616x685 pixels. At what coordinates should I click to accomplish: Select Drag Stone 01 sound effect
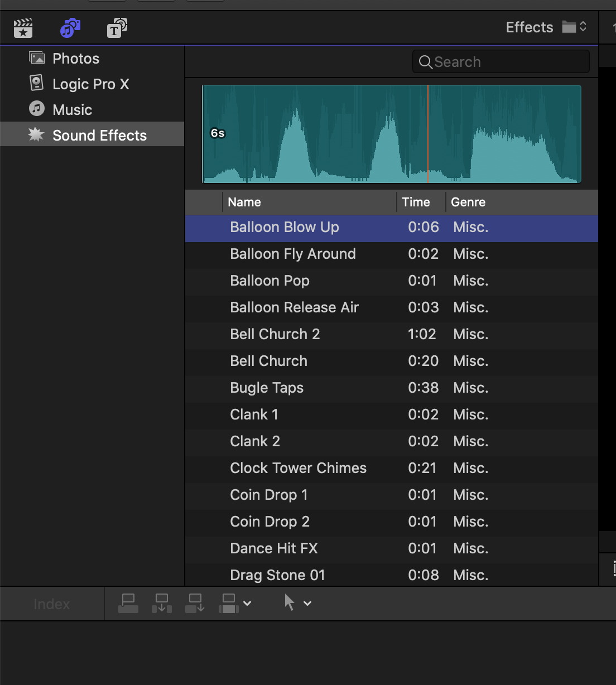[x=392, y=575]
